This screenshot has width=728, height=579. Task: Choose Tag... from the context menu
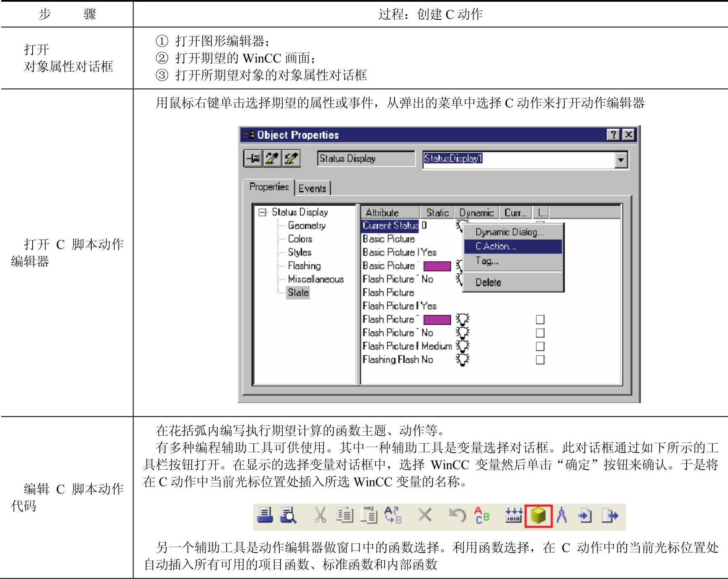pyautogui.click(x=513, y=261)
